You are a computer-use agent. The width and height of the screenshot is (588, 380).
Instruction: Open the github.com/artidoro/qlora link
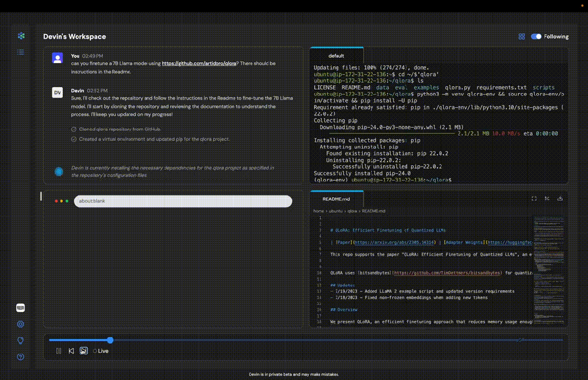pyautogui.click(x=199, y=63)
